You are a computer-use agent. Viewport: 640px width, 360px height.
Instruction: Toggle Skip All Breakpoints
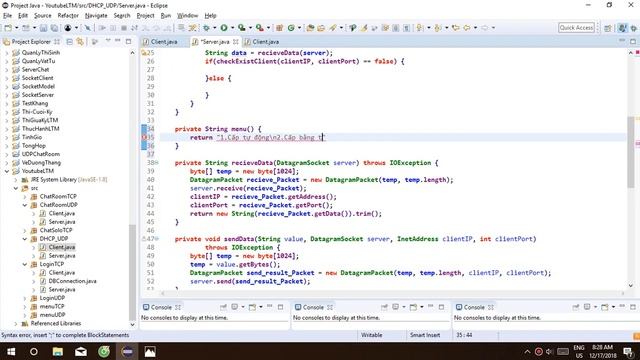click(87, 28)
